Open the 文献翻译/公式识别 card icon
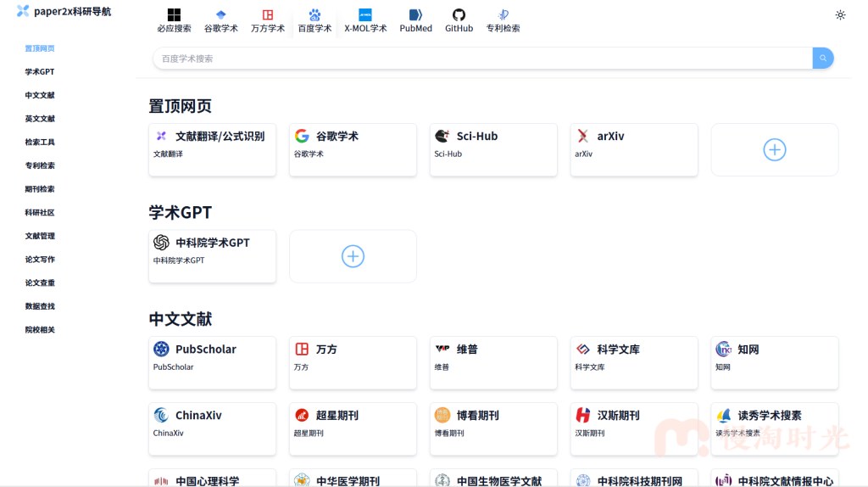Screen dimensions: 868x487 click(161, 136)
